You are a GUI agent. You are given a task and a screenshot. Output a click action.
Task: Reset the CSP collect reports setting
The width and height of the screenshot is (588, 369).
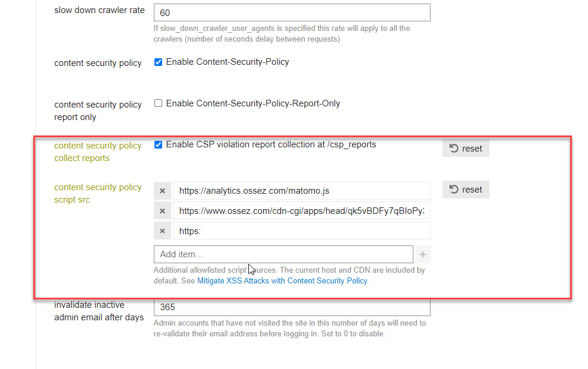coord(466,149)
